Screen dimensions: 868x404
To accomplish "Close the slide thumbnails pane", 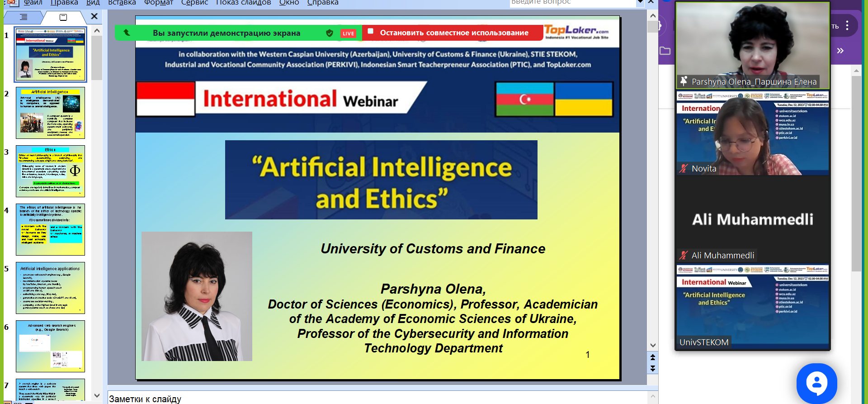I will pos(94,16).
